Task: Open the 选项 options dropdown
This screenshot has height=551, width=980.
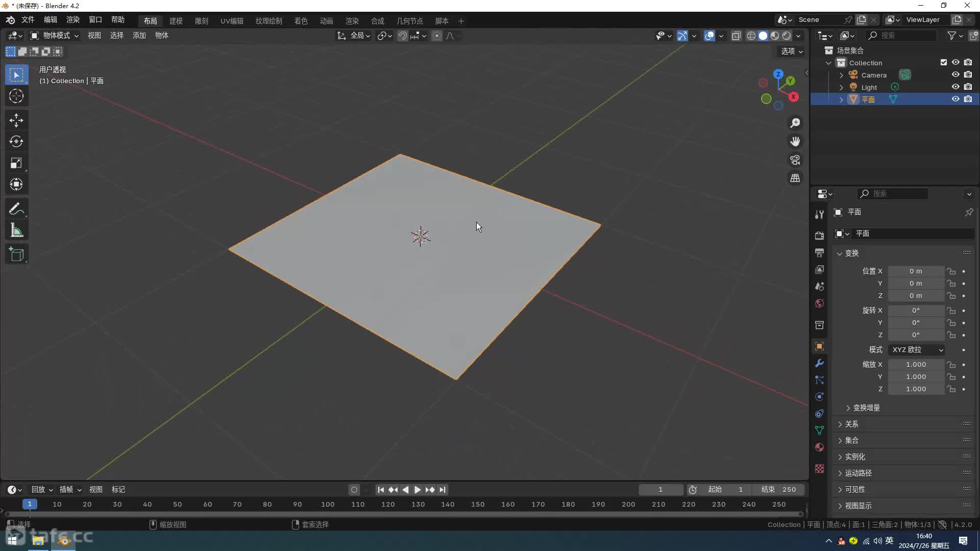Action: [792, 51]
